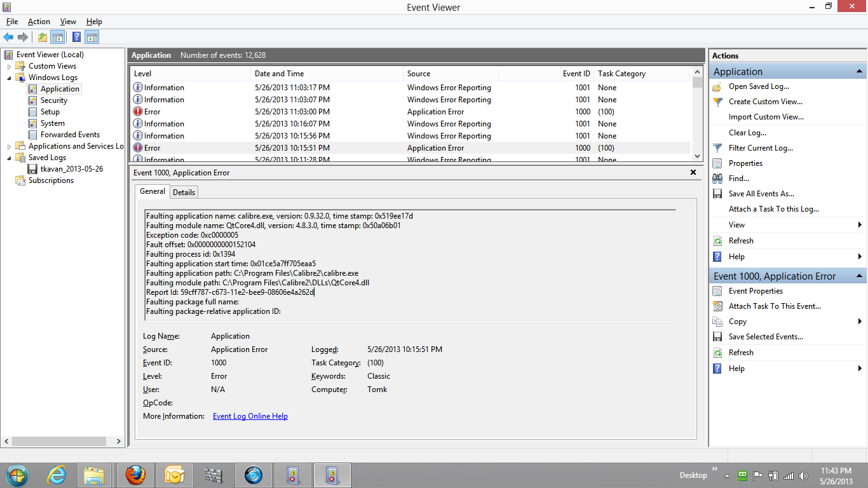Open the Action menu
868x488 pixels.
pyautogui.click(x=39, y=22)
